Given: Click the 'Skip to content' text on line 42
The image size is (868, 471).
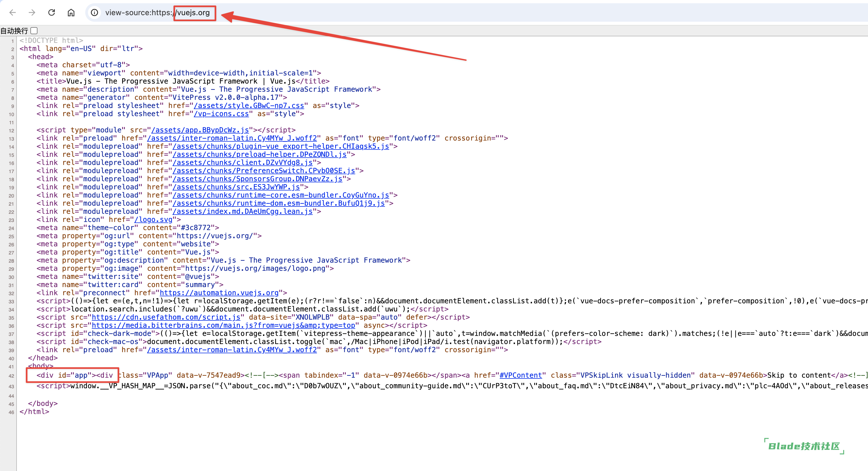Looking at the screenshot, I should (799, 375).
